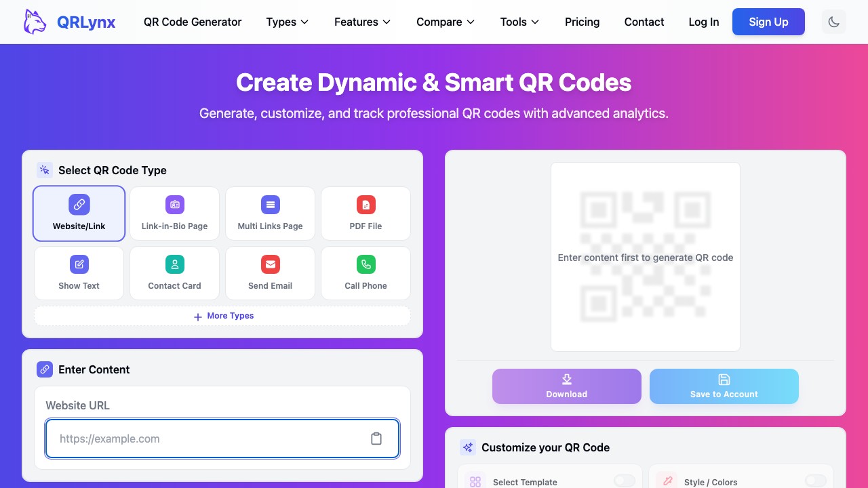
Task: Click the Sign Up button
Action: click(x=768, y=22)
